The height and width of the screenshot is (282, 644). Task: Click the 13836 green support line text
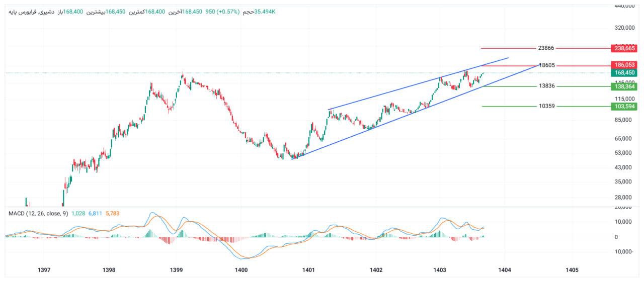tap(546, 86)
